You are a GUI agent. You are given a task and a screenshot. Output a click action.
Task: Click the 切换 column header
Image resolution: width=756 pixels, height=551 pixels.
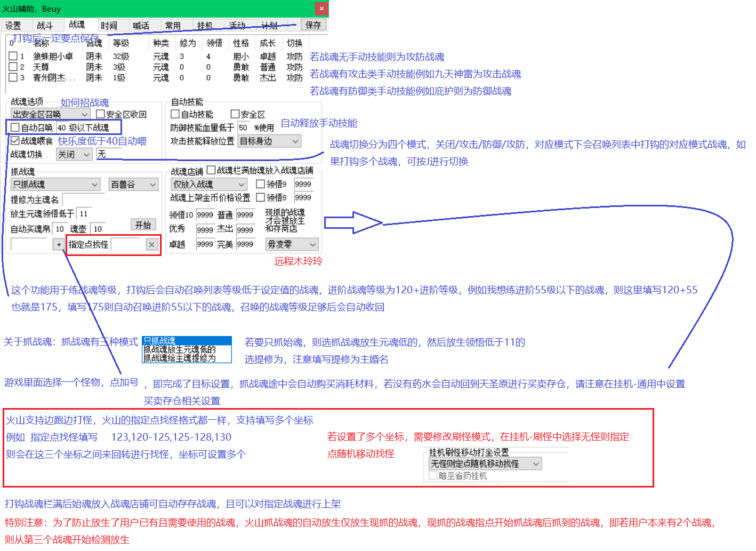294,43
